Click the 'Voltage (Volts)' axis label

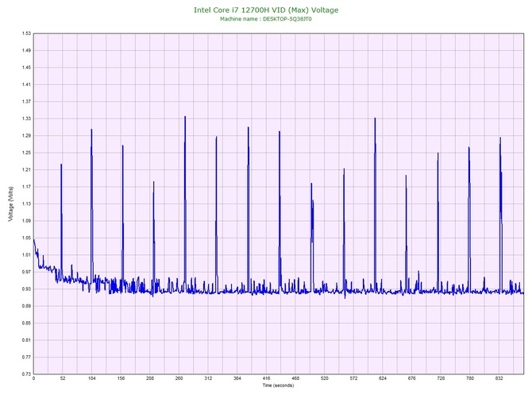tap(11, 204)
